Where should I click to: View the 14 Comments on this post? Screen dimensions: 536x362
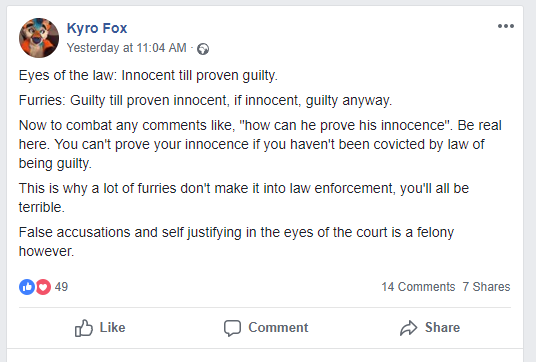point(418,287)
